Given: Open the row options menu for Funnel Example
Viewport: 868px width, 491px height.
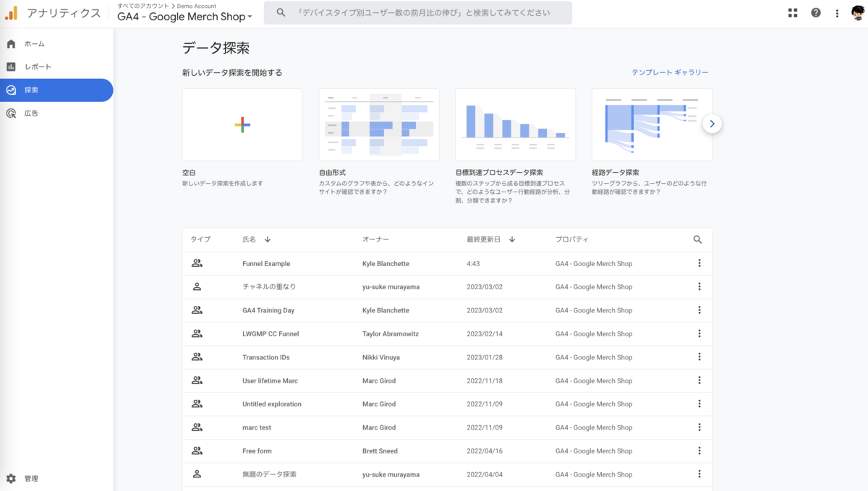Looking at the screenshot, I should coord(699,263).
